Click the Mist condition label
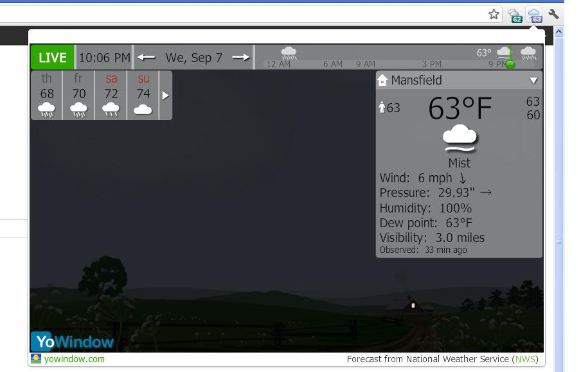Image resolution: width=578 pixels, height=372 pixels. (459, 163)
